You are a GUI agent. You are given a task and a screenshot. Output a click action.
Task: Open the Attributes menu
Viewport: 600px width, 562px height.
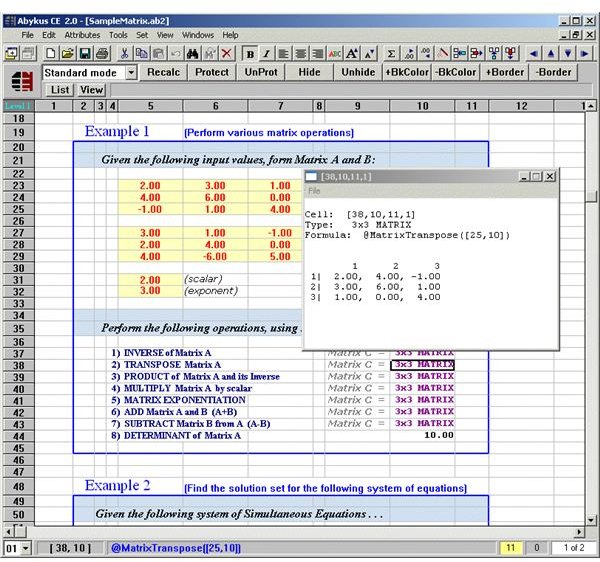point(82,35)
